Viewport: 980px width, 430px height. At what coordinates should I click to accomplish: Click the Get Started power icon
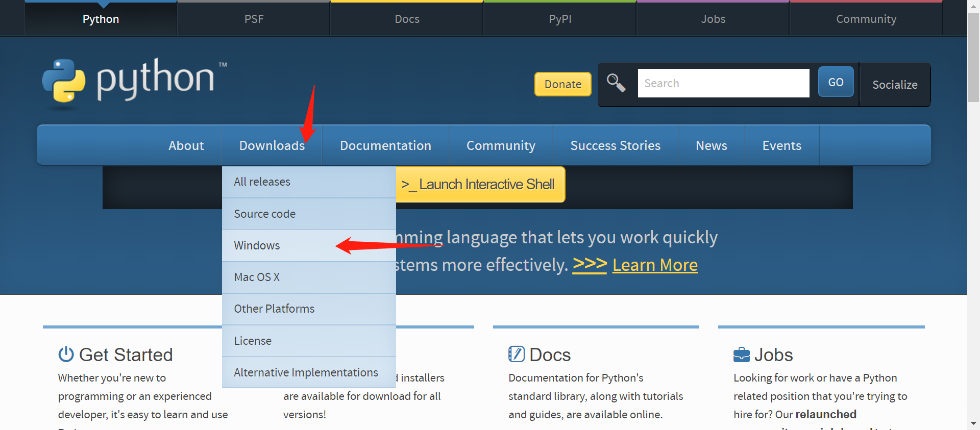[66, 354]
